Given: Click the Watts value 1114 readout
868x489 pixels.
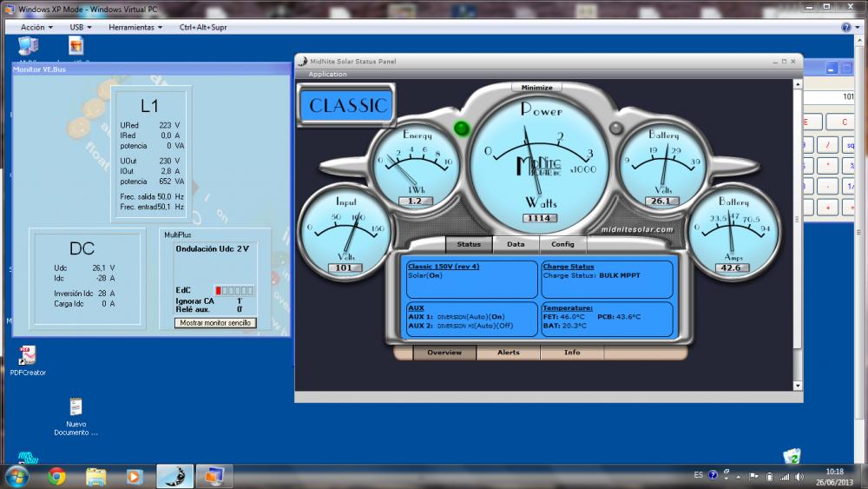Looking at the screenshot, I should (x=539, y=218).
